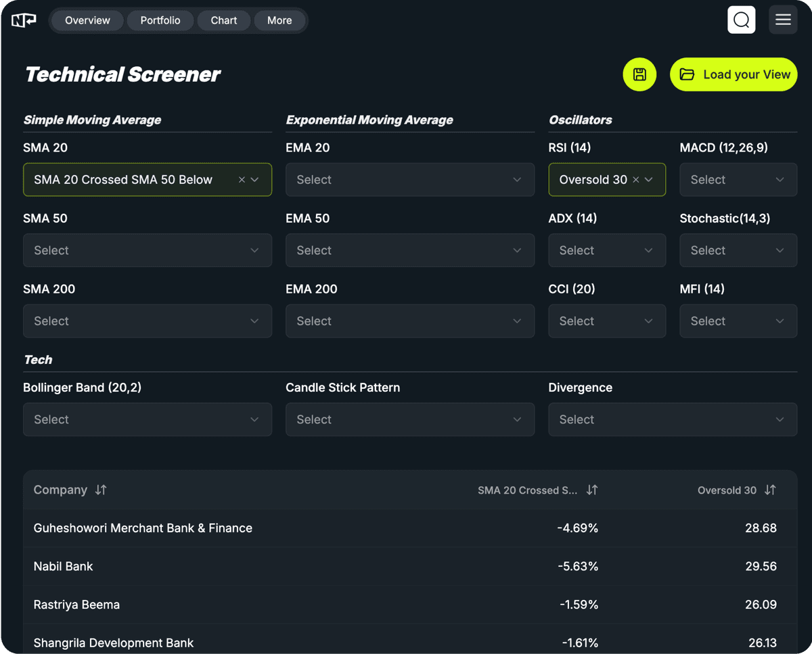
Task: Switch to the Portfolio tab
Action: click(x=160, y=20)
